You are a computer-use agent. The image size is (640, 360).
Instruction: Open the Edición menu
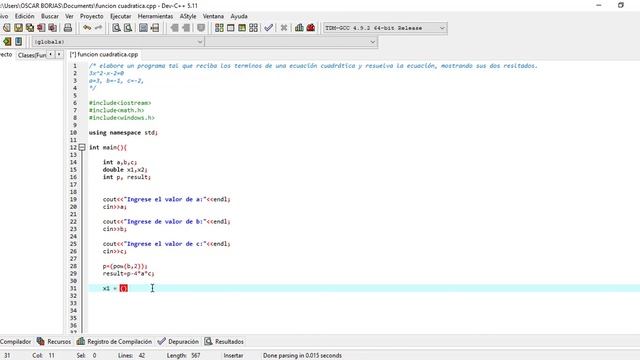pos(24,16)
